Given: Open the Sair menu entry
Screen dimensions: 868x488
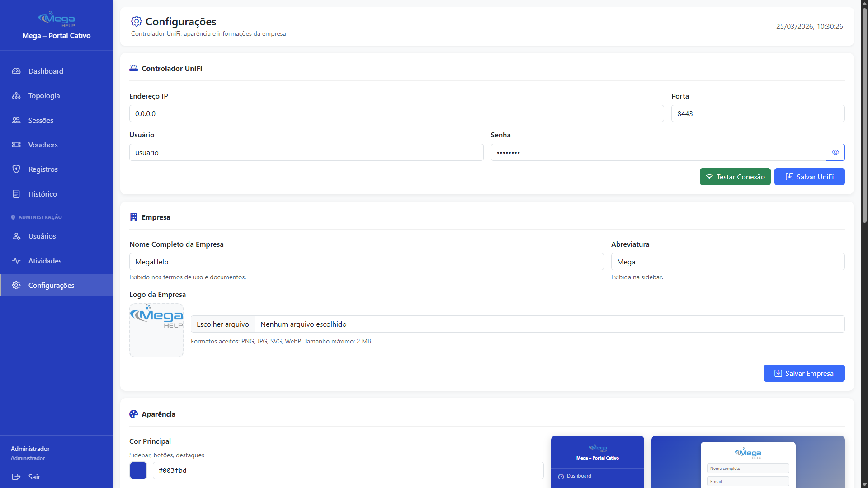Looking at the screenshot, I should tap(33, 477).
